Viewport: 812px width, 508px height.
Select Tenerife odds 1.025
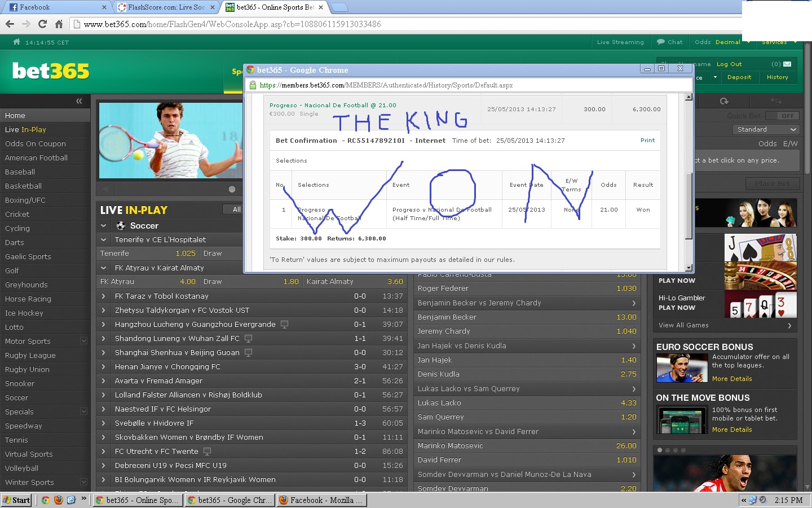[x=186, y=253]
